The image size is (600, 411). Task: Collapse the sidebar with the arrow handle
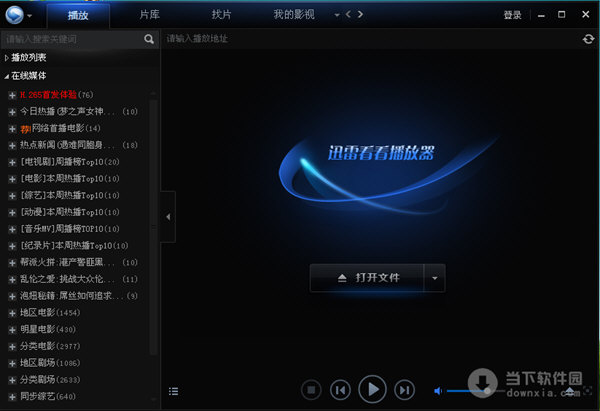[x=169, y=217]
